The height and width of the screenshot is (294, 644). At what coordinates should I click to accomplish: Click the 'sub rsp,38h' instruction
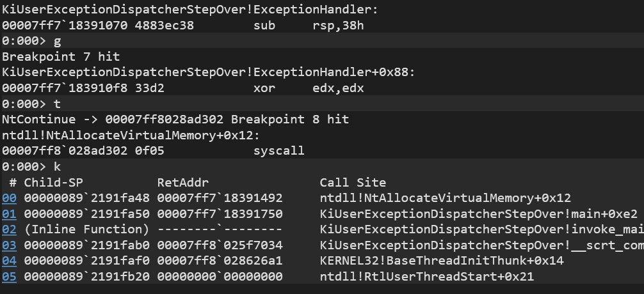tap(309, 26)
